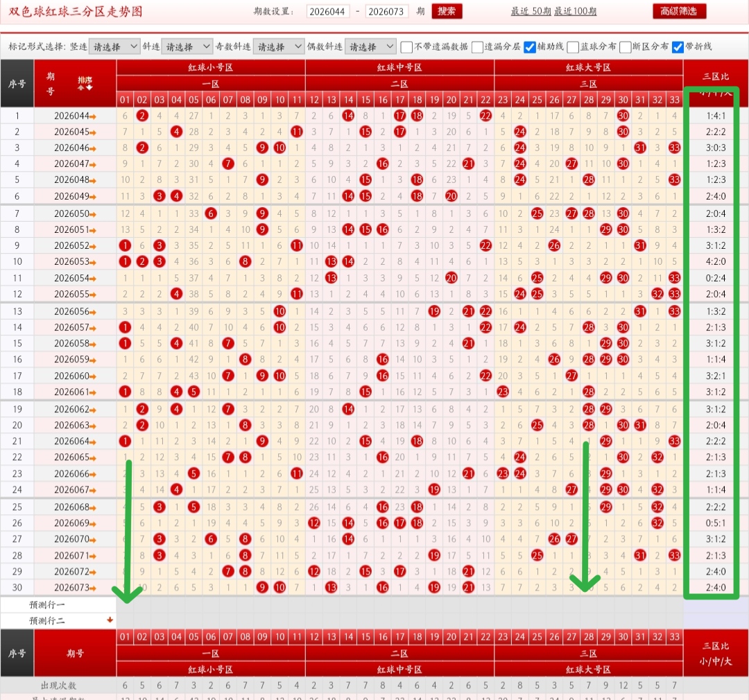The image size is (749, 700).
Task: Click red ball 02 in row 2026044
Action: [142, 116]
